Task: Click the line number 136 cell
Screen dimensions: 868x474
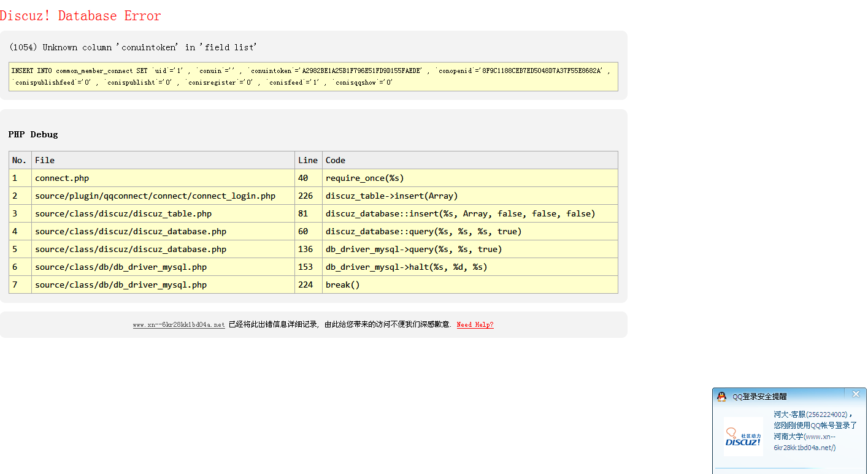Action: pos(309,249)
